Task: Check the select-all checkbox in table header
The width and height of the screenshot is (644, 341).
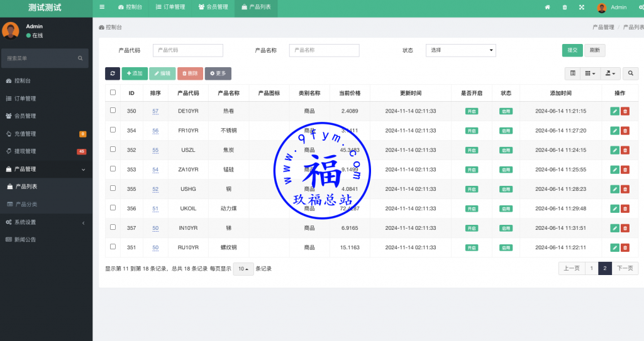Action: click(113, 92)
